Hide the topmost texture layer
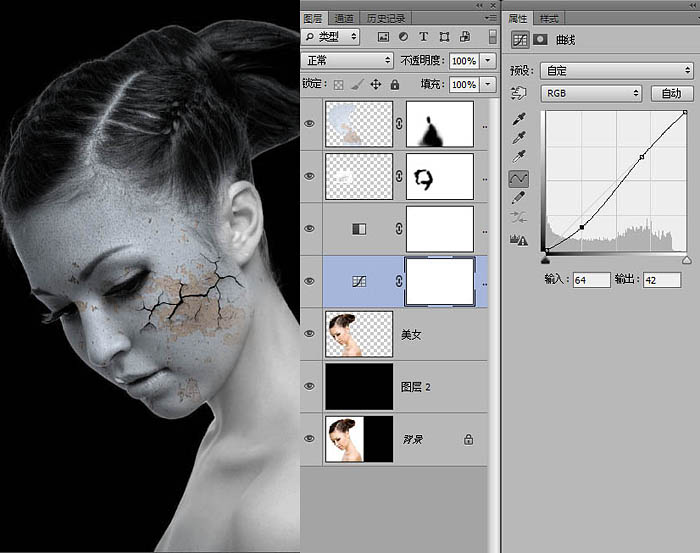The height and width of the screenshot is (553, 700). click(309, 124)
